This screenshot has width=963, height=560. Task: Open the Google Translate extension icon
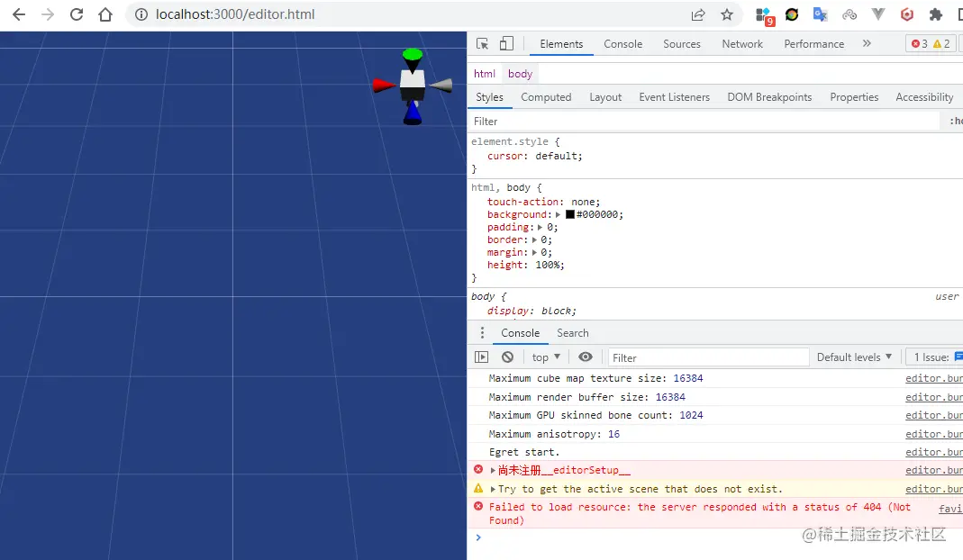(821, 14)
